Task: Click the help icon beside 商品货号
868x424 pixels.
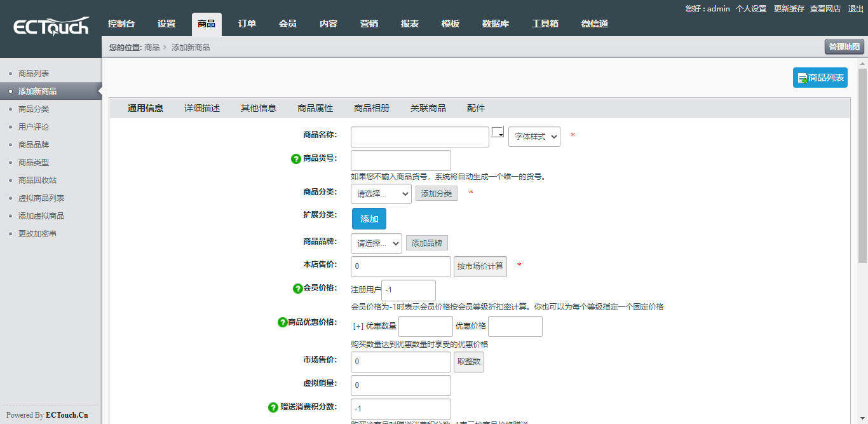Action: pyautogui.click(x=295, y=159)
